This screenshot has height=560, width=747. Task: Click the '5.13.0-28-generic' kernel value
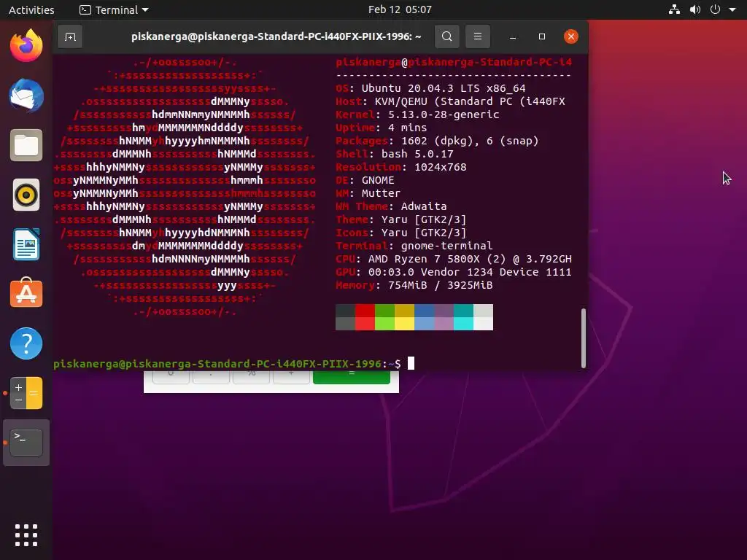coord(444,114)
